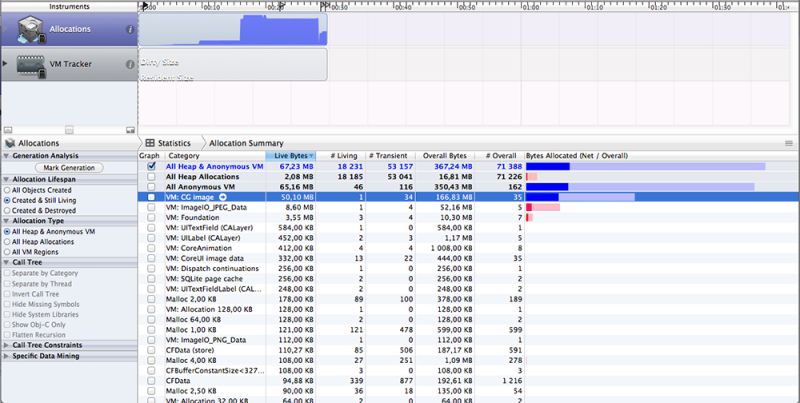Check graph box for VM: ImageIO_JPEG_Data

click(x=151, y=207)
